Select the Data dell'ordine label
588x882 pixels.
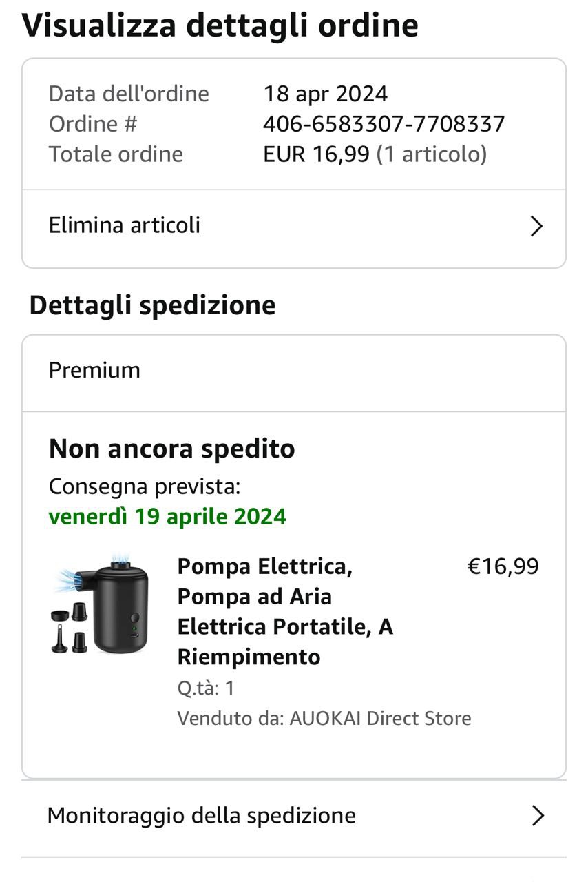tap(129, 94)
